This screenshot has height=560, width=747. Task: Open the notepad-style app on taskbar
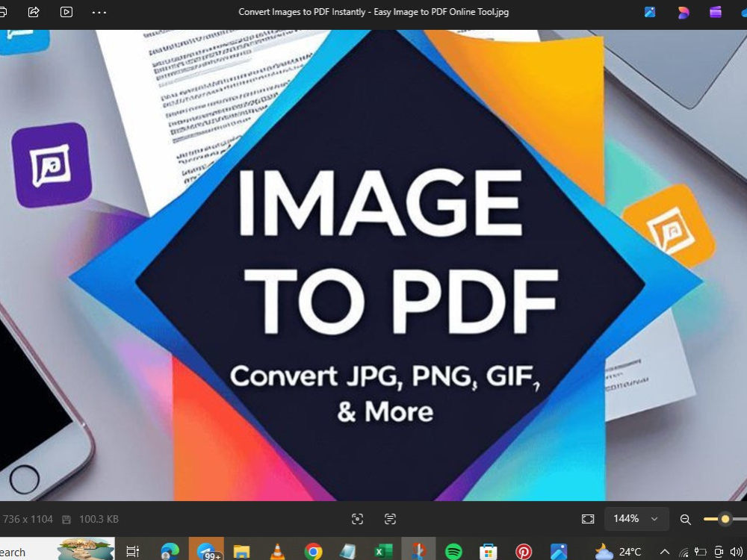click(348, 552)
